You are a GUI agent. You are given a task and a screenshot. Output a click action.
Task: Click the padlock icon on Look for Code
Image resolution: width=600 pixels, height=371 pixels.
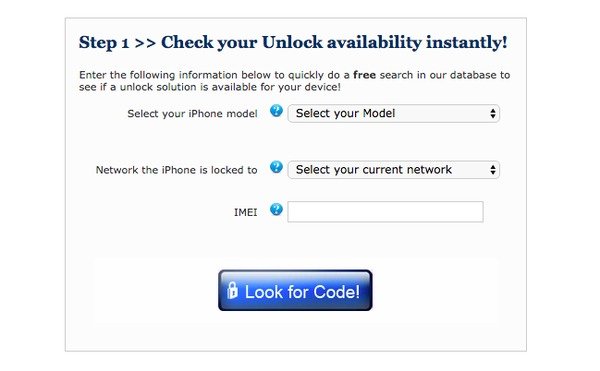coord(232,291)
